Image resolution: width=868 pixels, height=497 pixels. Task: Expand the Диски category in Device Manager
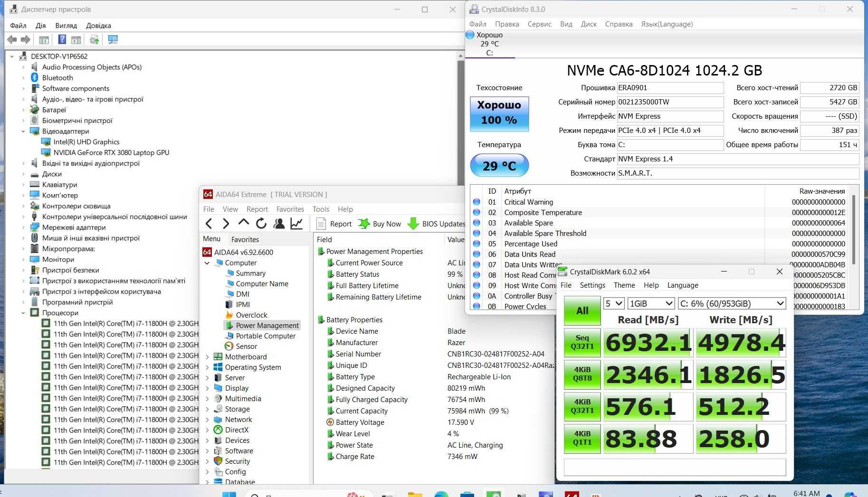pos(23,174)
